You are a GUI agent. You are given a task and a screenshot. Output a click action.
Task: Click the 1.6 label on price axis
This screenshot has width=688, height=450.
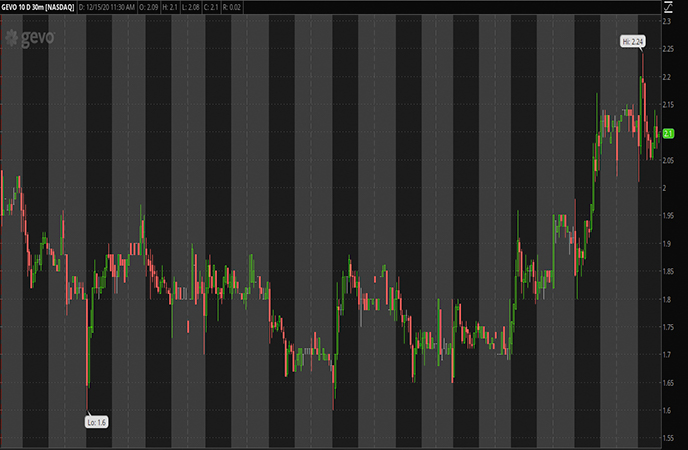pos(667,411)
